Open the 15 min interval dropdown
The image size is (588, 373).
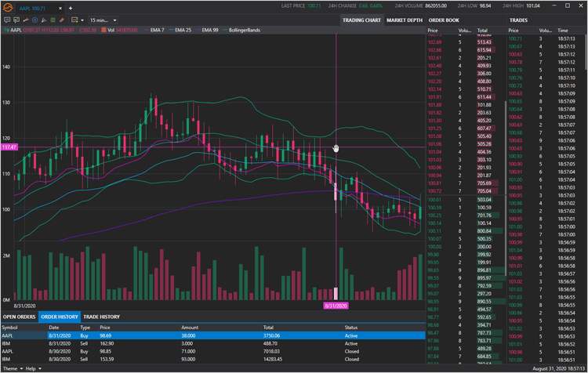tap(103, 20)
